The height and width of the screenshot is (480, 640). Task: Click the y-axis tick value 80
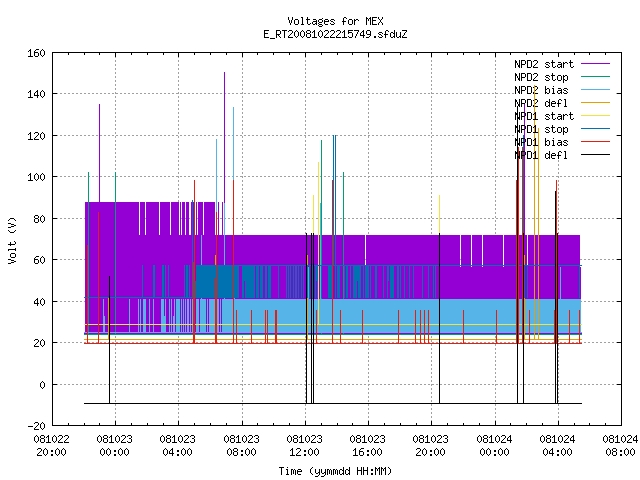click(x=39, y=219)
